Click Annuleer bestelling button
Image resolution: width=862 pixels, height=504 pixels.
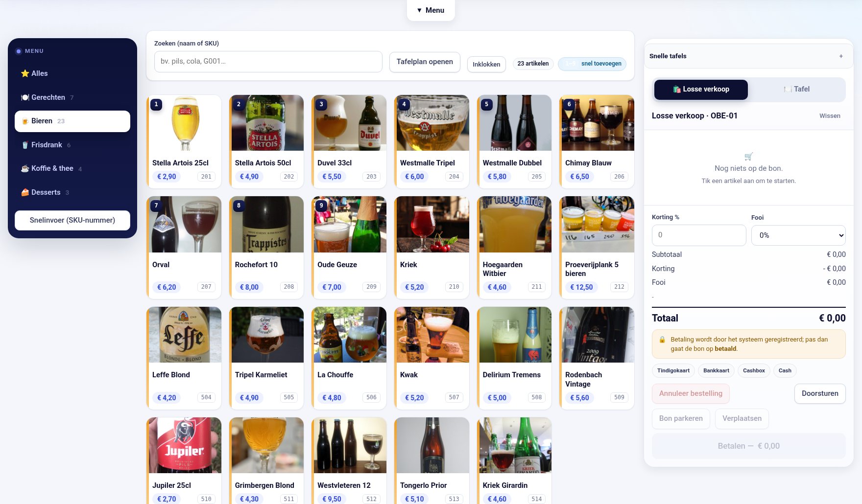[691, 393]
